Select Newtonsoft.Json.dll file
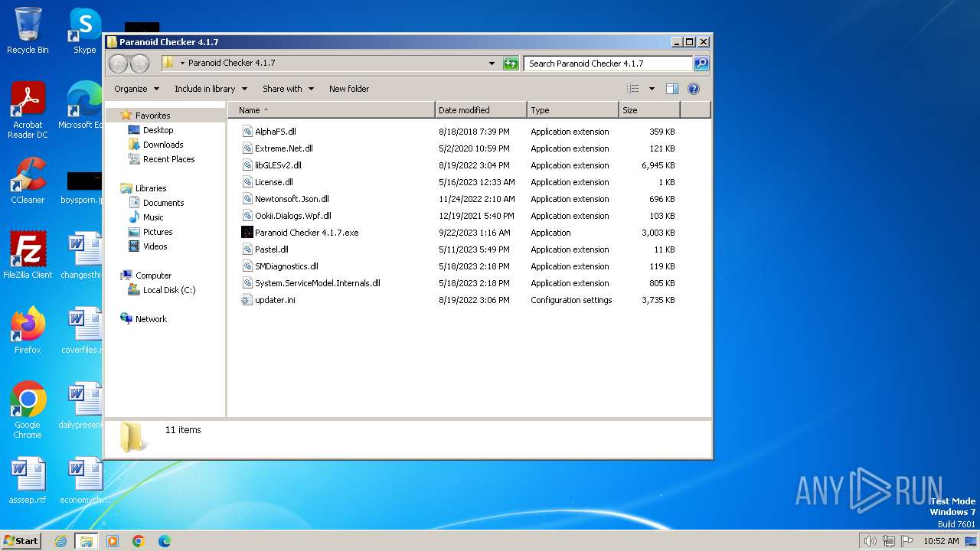The image size is (980, 551). coord(292,199)
